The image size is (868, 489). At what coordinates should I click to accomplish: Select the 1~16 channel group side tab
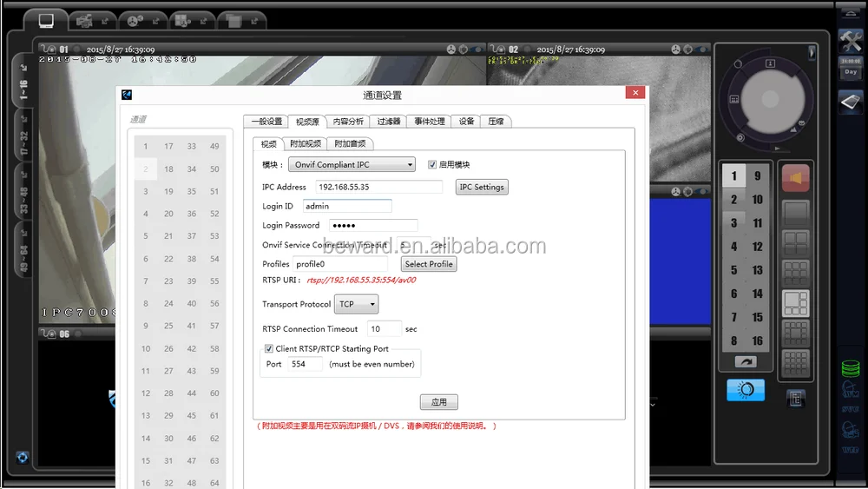coord(23,82)
